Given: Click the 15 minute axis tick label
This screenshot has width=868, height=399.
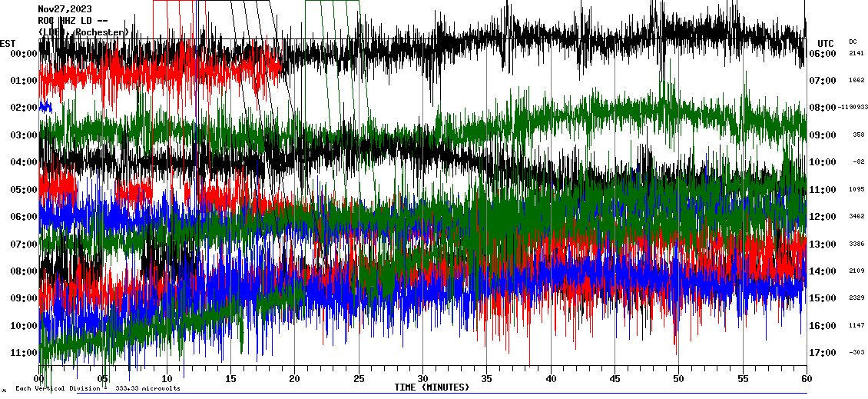Looking at the screenshot, I should click(x=230, y=379).
